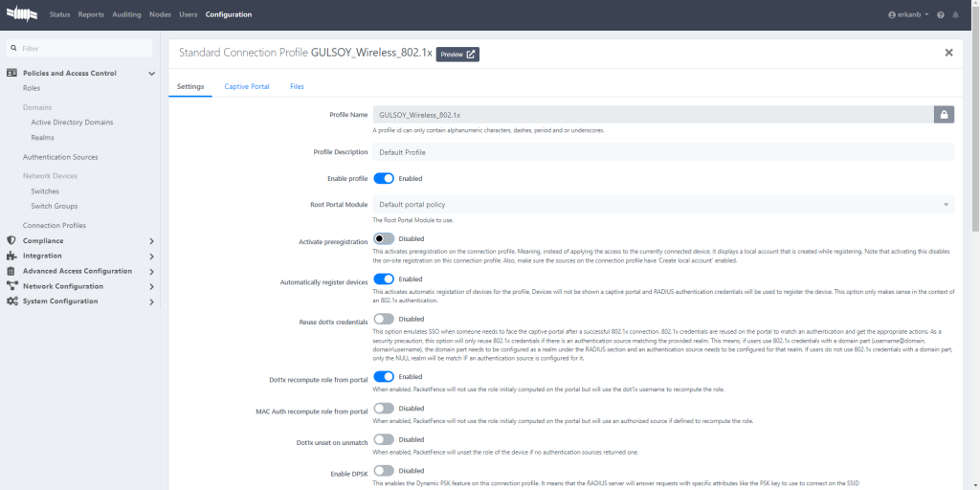
Task: Open the help question mark icon
Action: coord(941,15)
